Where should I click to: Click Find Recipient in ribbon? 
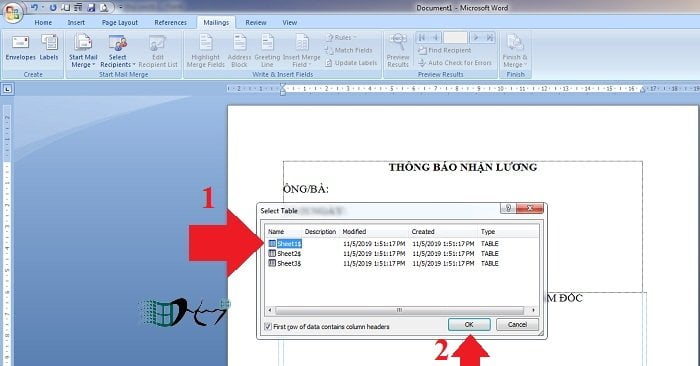tap(444, 50)
